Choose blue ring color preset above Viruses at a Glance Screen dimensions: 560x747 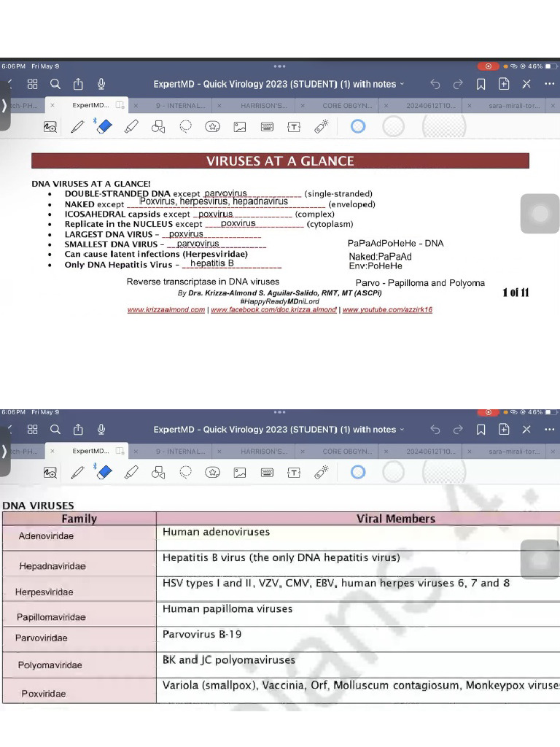358,126
